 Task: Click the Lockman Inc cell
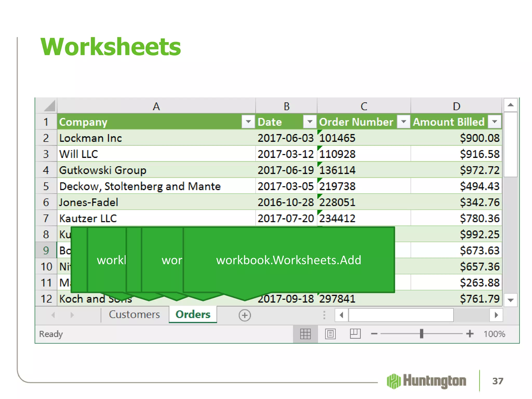pos(156,138)
